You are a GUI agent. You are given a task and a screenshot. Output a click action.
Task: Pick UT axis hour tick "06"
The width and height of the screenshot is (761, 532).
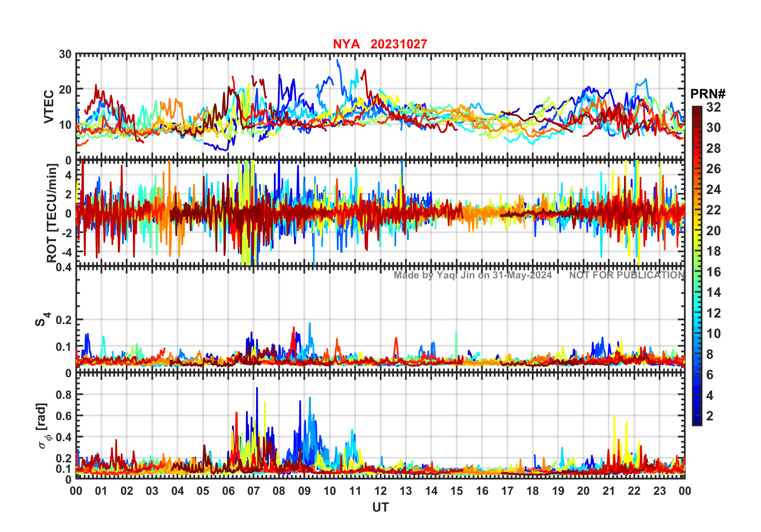228,491
